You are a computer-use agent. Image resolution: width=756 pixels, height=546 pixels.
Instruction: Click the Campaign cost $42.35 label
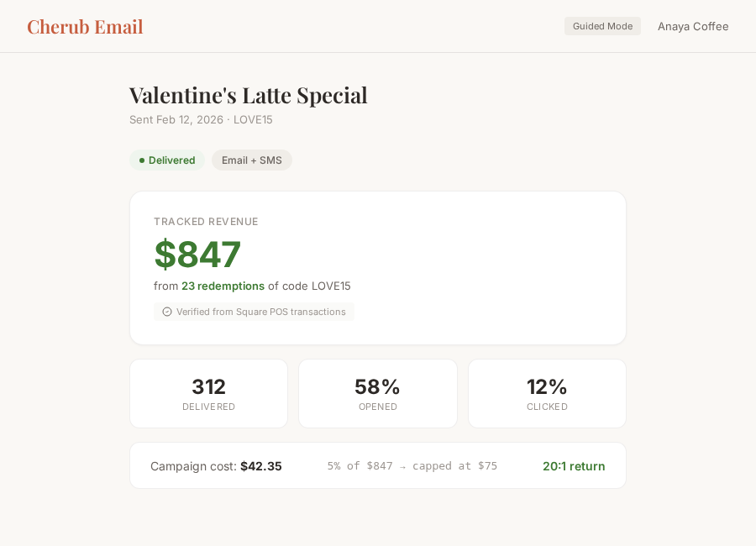tap(216, 465)
